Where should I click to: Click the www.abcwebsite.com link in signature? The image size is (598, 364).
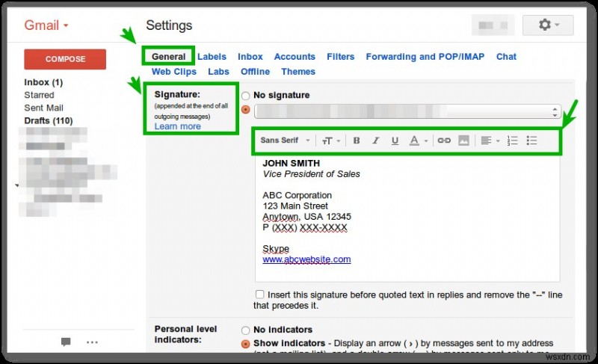306,259
